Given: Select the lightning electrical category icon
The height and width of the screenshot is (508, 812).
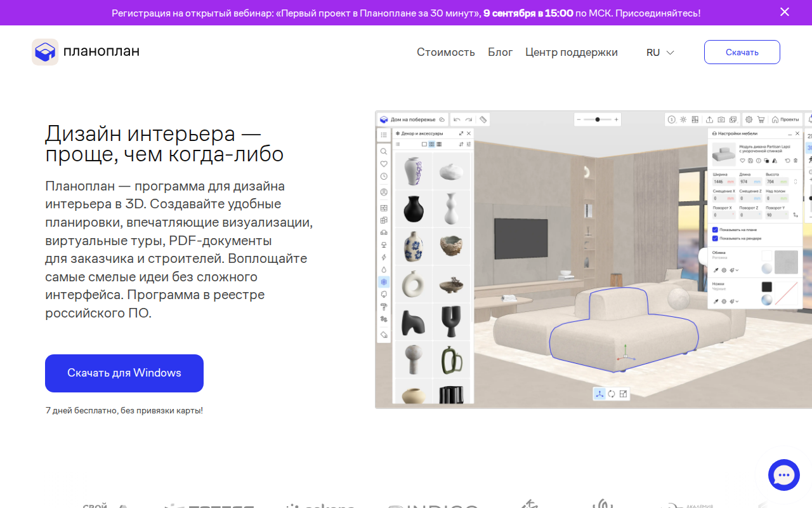Looking at the screenshot, I should (x=384, y=257).
